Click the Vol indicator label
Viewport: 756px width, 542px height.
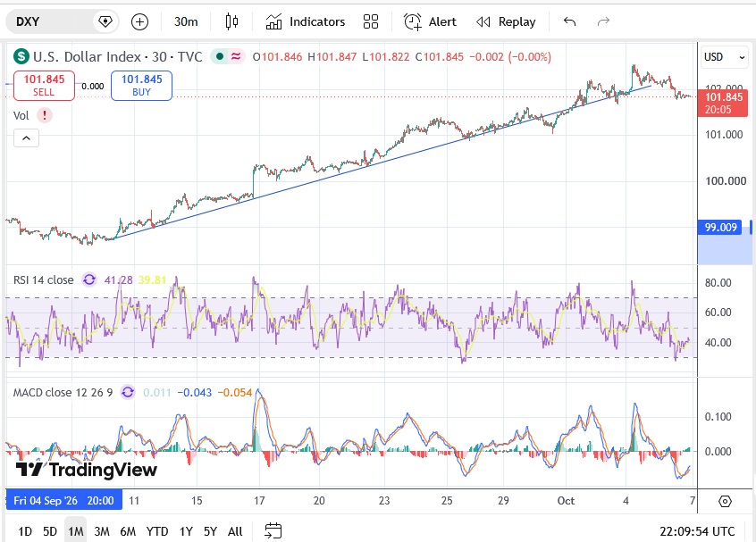(21, 115)
